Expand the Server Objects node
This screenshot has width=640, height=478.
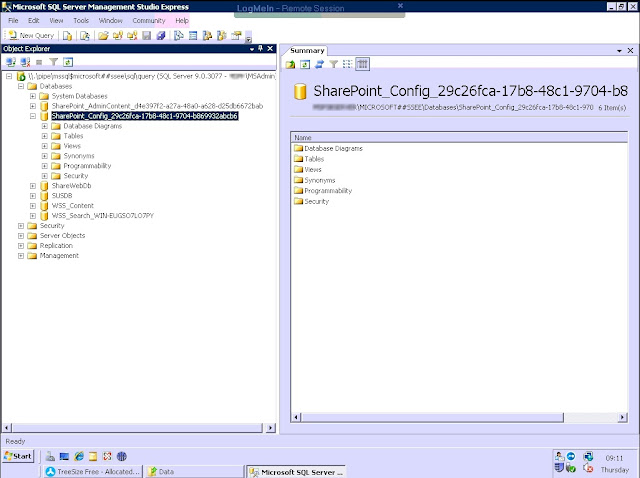(21, 236)
